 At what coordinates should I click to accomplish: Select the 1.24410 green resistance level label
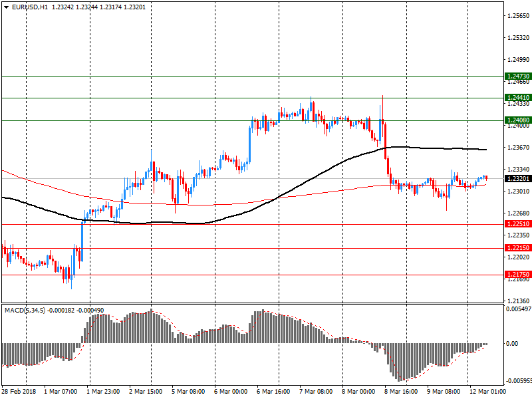coord(518,98)
